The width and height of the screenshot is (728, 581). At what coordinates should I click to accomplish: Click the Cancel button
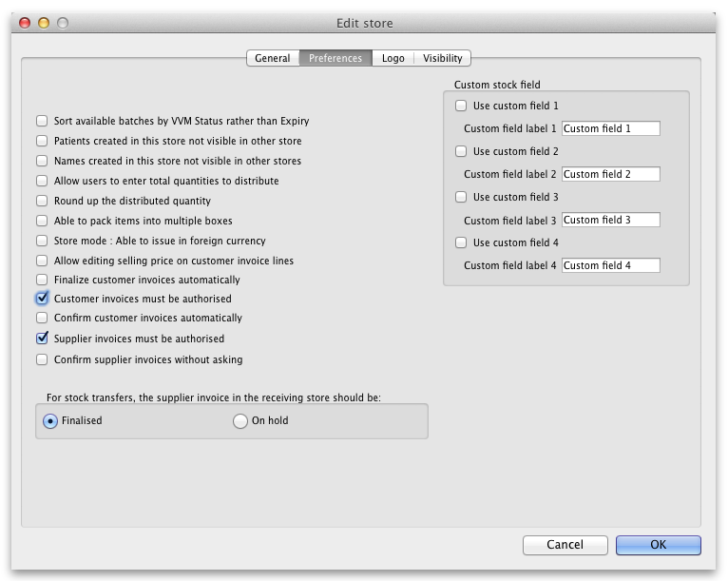[565, 545]
